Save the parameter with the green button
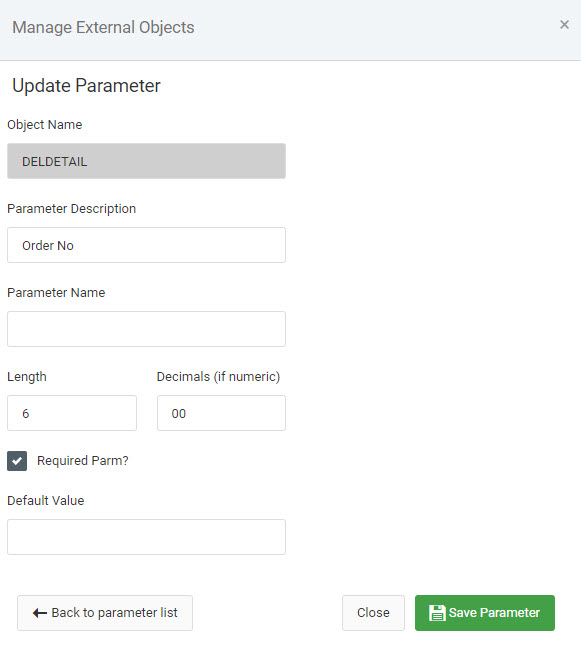Screen dimensions: 581x653 point(485,613)
